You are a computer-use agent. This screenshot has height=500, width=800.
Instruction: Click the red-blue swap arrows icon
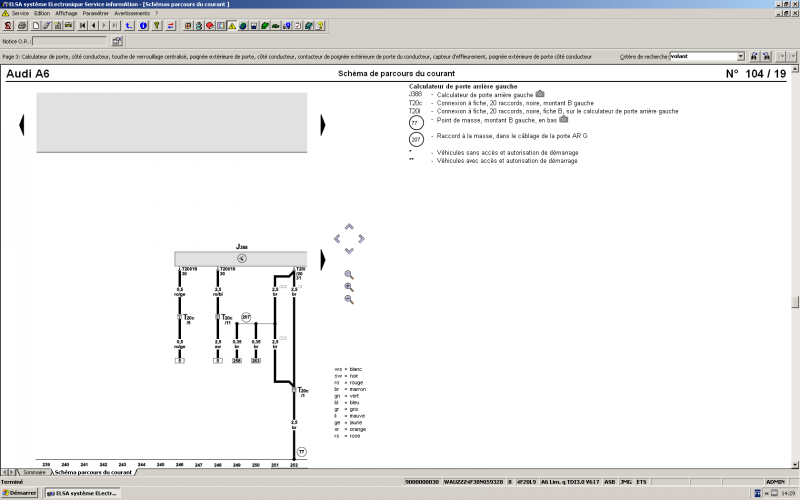pos(170,26)
